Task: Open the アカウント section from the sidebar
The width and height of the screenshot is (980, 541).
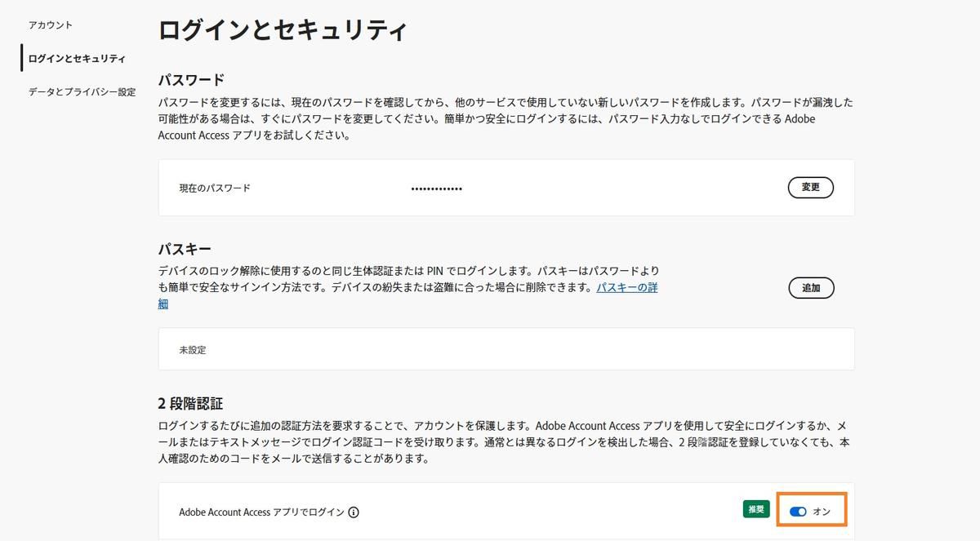Action: pos(51,25)
